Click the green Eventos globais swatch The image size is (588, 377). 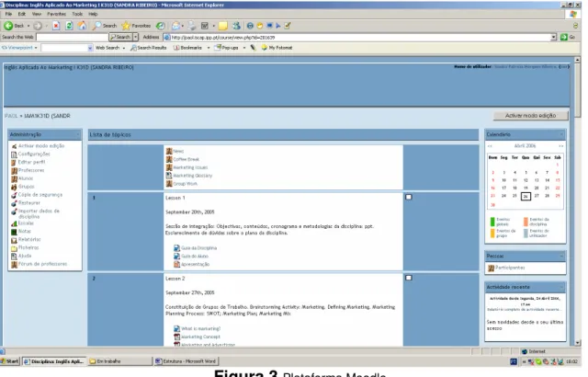(x=492, y=222)
